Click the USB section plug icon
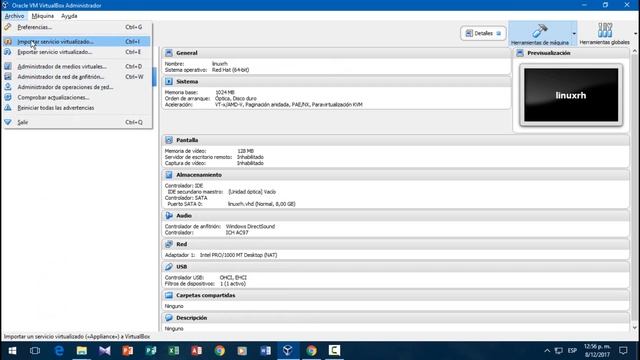 169,267
